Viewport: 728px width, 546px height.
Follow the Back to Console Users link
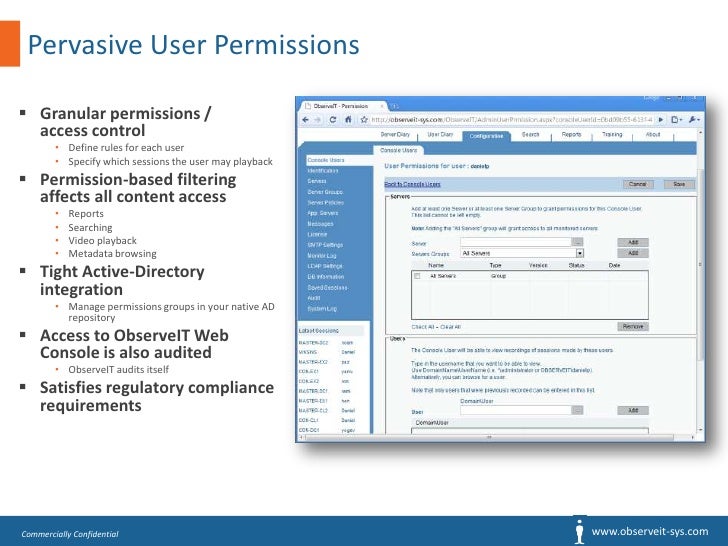click(x=412, y=184)
